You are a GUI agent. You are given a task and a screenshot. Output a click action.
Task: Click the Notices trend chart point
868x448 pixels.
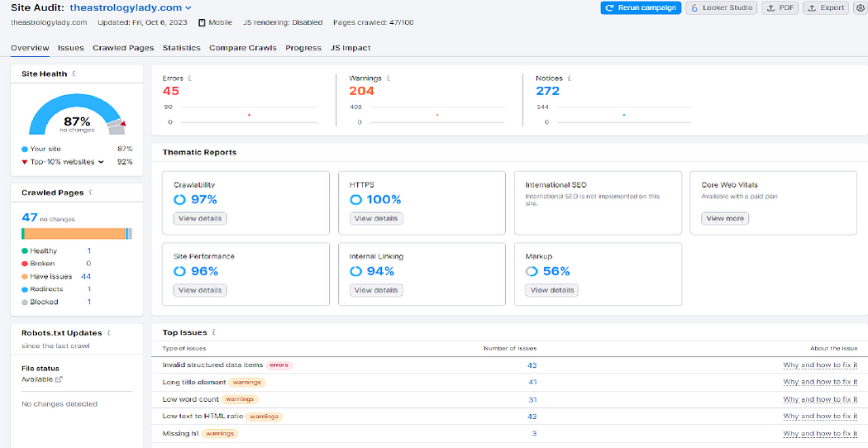(x=624, y=115)
